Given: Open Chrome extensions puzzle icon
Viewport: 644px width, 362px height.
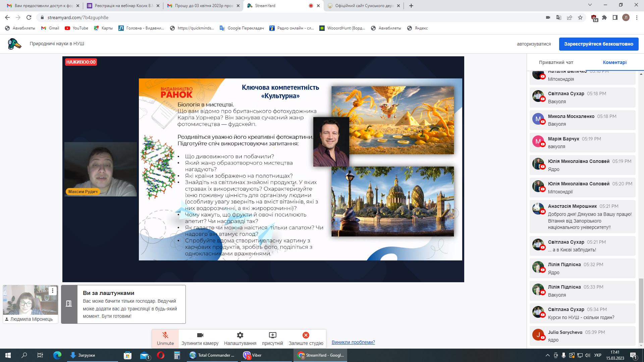Looking at the screenshot, I should [604, 17].
